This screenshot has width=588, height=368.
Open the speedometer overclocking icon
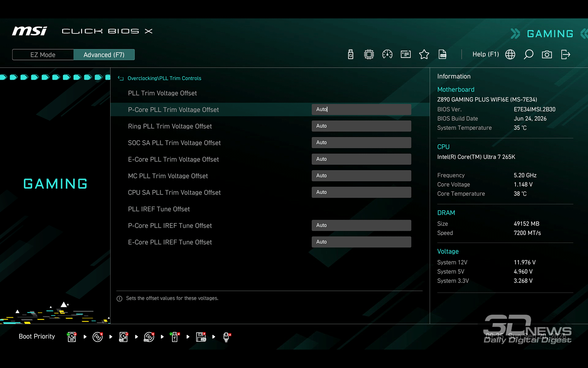point(387,54)
